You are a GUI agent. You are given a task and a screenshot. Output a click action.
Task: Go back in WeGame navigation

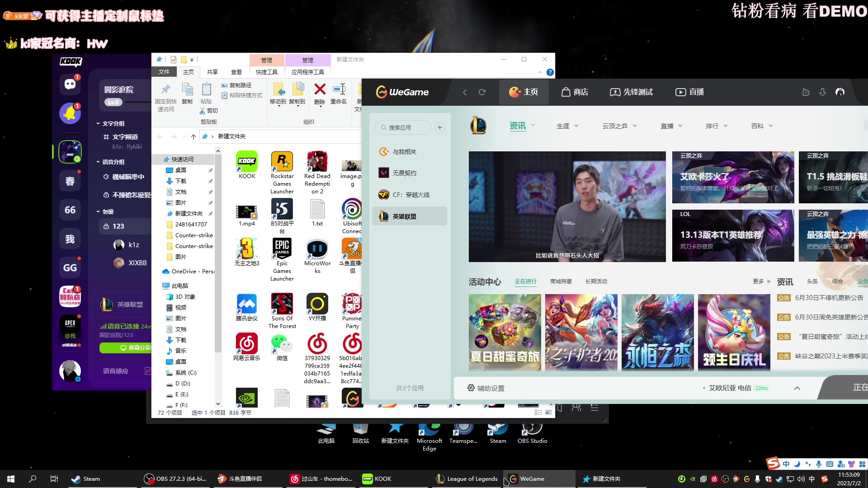[465, 92]
